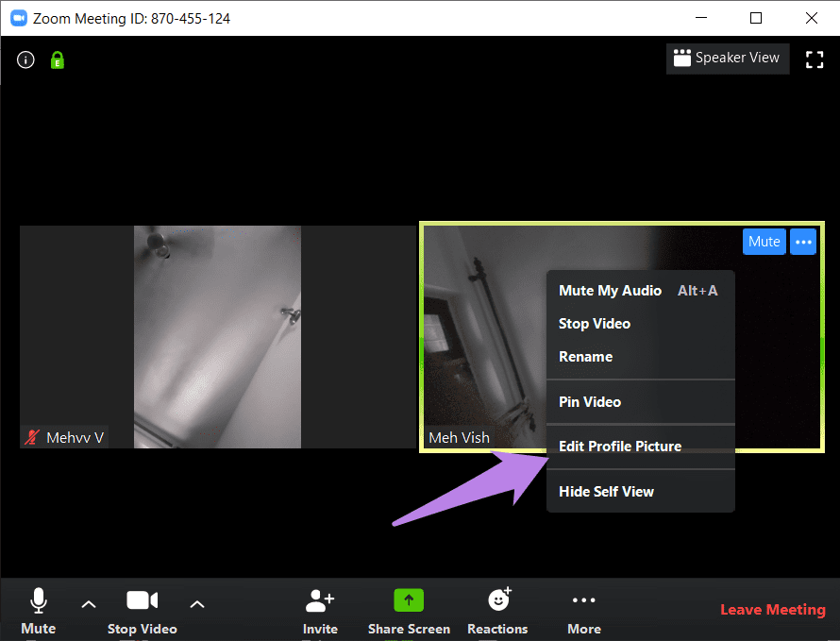Select Edit Profile Picture from context menu

(620, 447)
